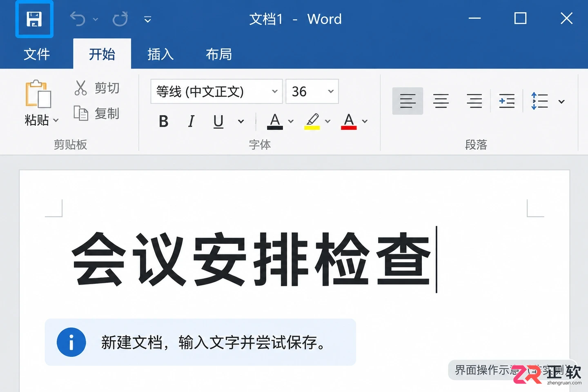Image resolution: width=588 pixels, height=392 pixels.
Task: Click the blue info circle icon
Action: coord(71,342)
